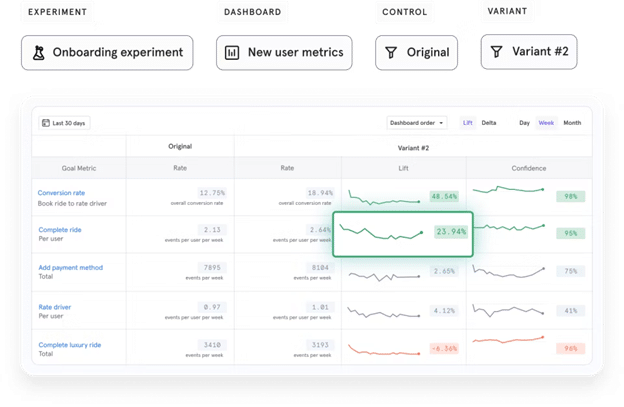Click the calendar icon in Last 30 days
The width and height of the screenshot is (624, 407).
click(x=46, y=123)
